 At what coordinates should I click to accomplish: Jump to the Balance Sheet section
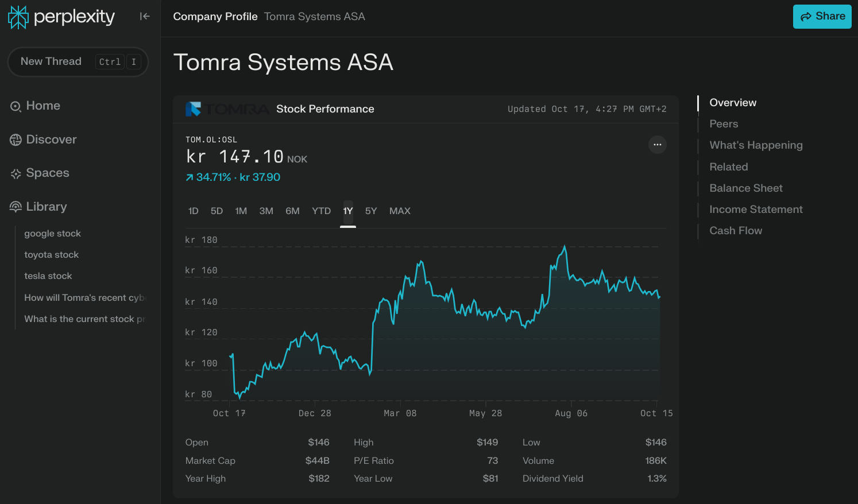tap(746, 188)
